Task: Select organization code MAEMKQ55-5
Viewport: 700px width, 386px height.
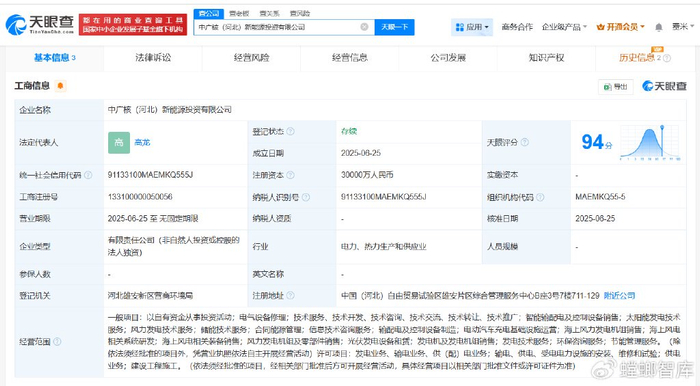Action: [600, 197]
